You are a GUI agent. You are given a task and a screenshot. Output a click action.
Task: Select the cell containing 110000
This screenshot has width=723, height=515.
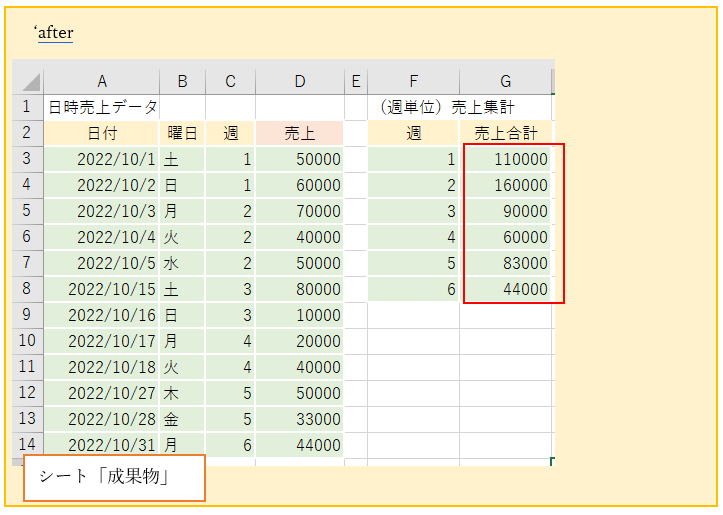pos(505,159)
